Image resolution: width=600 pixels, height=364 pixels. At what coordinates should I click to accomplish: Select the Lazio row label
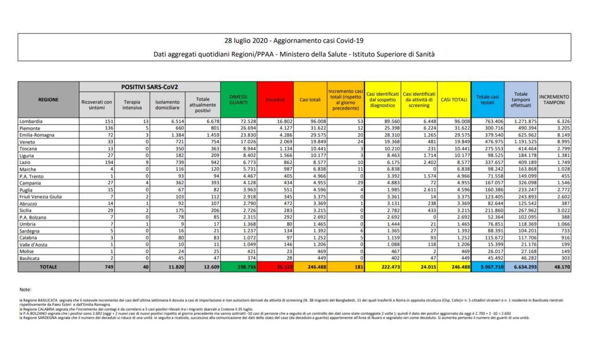point(25,162)
